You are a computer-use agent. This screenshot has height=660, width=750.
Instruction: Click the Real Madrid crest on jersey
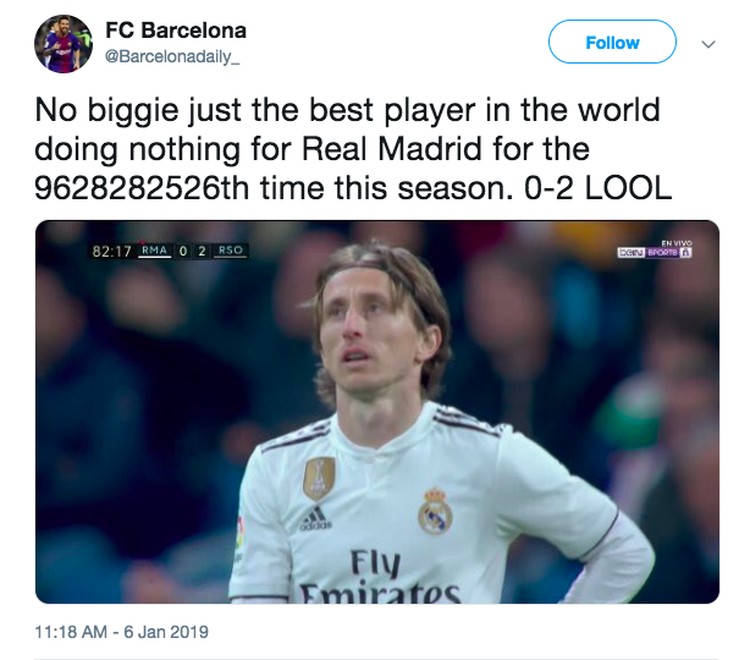pyautogui.click(x=434, y=511)
